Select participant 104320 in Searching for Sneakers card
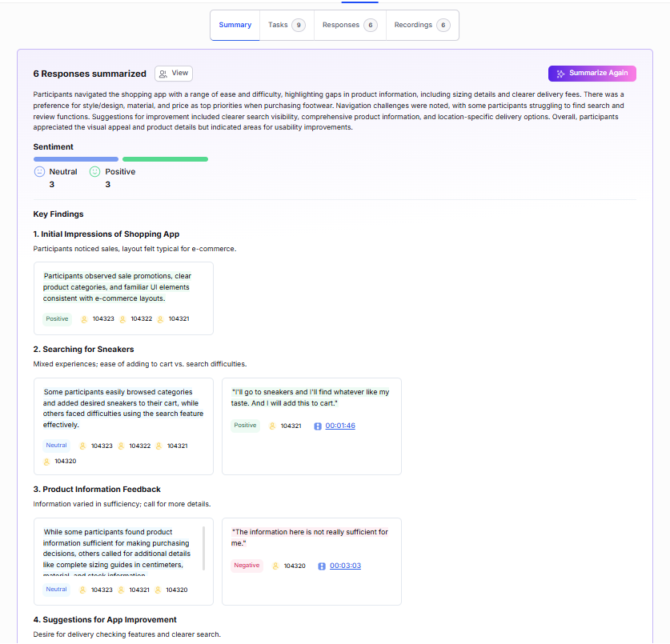This screenshot has width=670, height=644. (x=66, y=462)
